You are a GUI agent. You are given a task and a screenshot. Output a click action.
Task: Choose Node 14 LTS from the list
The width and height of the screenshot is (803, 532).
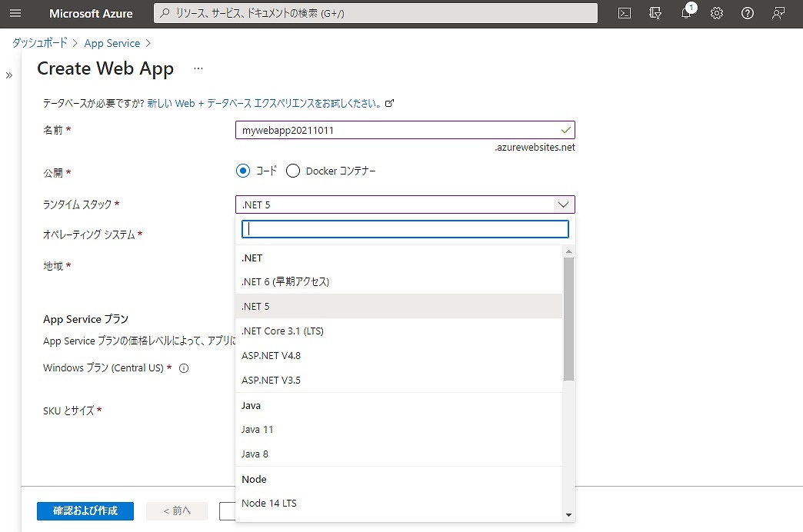tap(399, 503)
